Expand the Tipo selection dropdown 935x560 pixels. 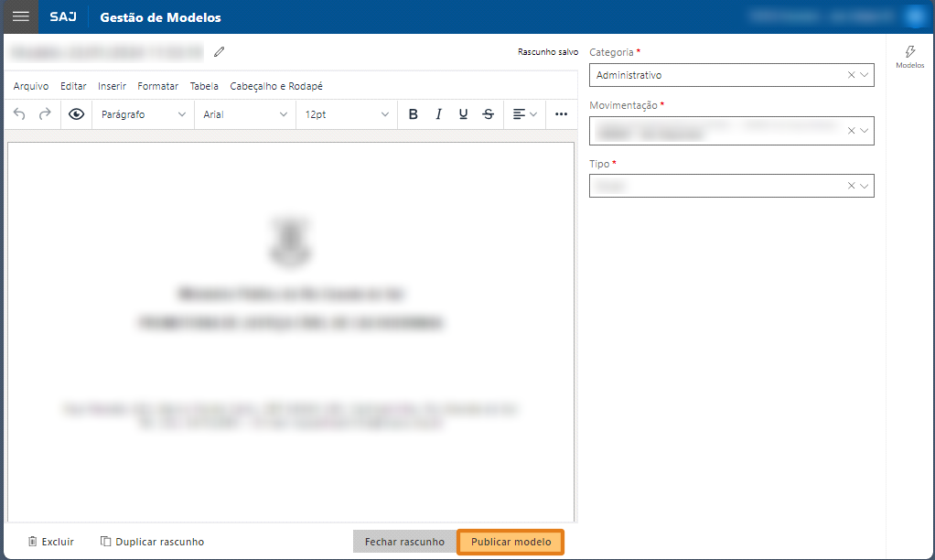864,186
